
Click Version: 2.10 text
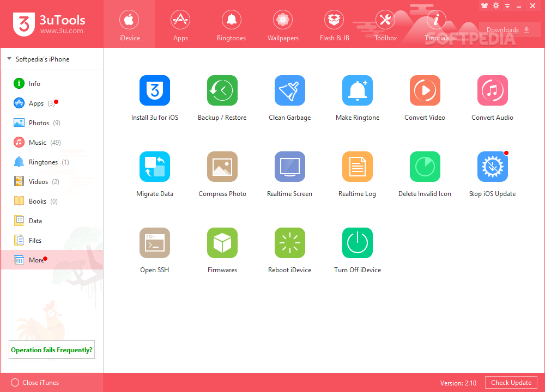point(458,383)
